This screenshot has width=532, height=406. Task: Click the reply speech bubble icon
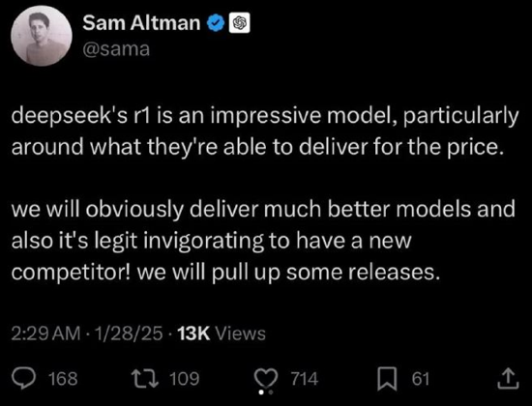tap(23, 379)
